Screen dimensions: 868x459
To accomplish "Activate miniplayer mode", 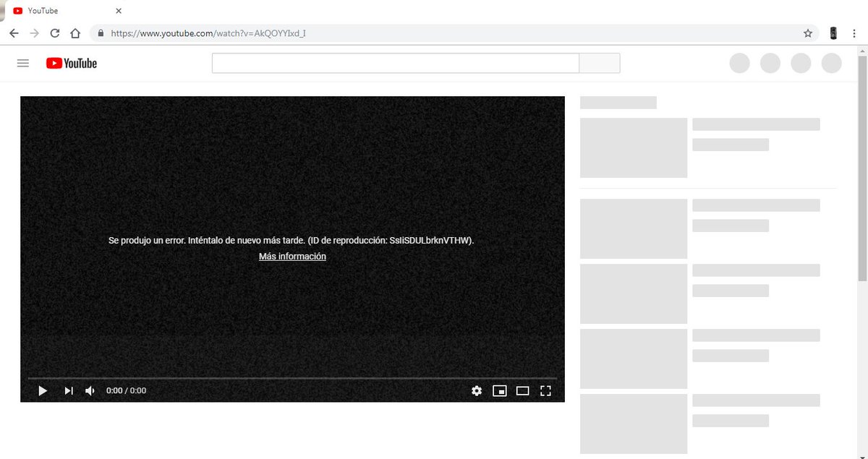I will pos(500,390).
